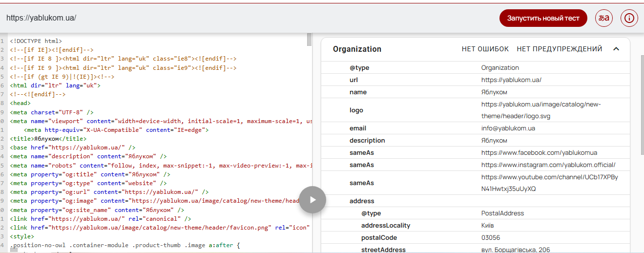Viewport: 644px width, 253px height.
Task: Click the favicon.png link code line
Action: [x=160, y=228]
